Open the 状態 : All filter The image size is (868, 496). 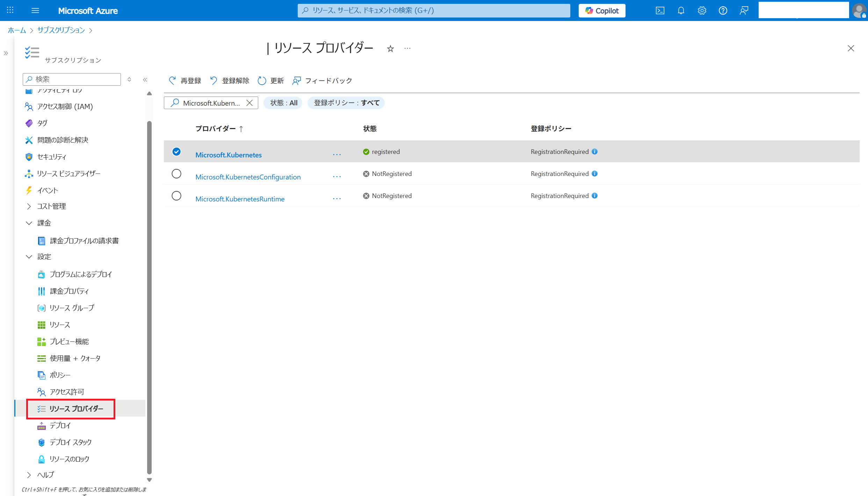click(x=283, y=103)
